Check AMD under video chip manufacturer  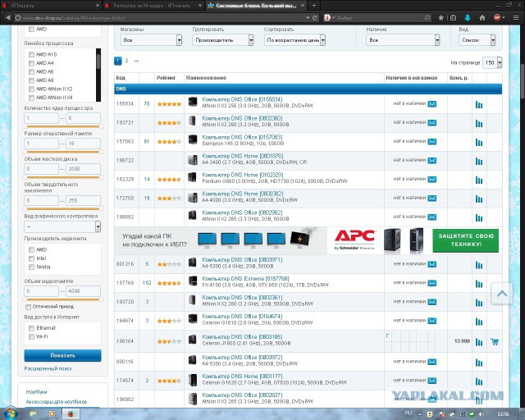coord(31,250)
